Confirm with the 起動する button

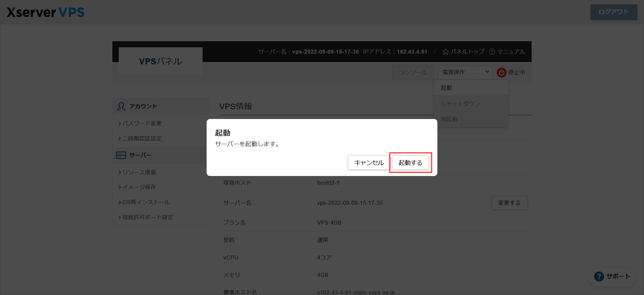(x=410, y=163)
